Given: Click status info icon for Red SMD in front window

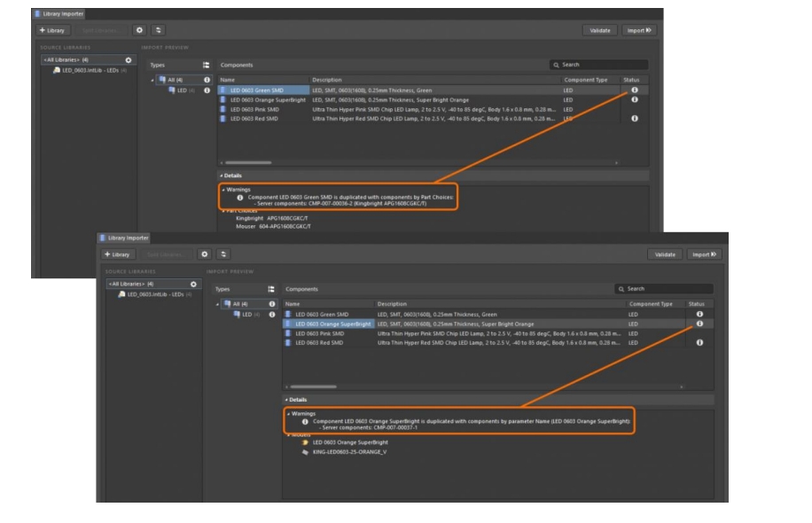Looking at the screenshot, I should [x=699, y=343].
